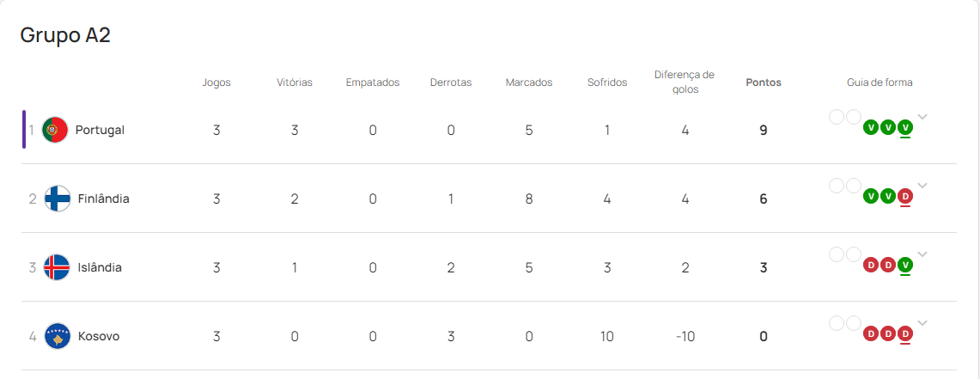Open the Portugal team link
This screenshot has width=980, height=379.
(100, 130)
